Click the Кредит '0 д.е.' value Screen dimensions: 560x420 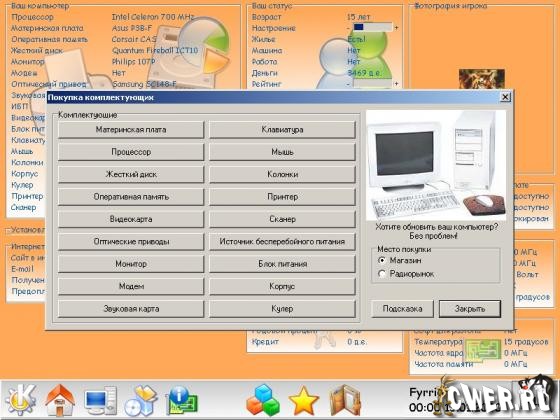point(357,341)
